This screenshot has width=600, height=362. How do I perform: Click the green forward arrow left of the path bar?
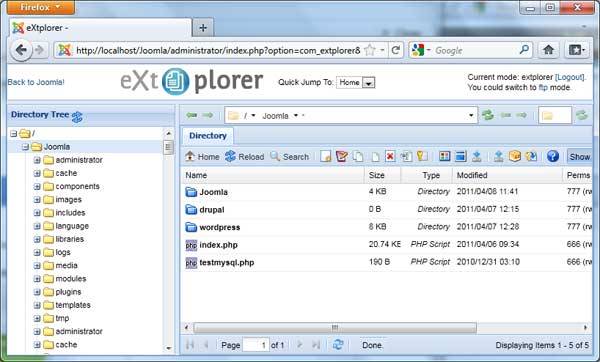click(x=208, y=115)
